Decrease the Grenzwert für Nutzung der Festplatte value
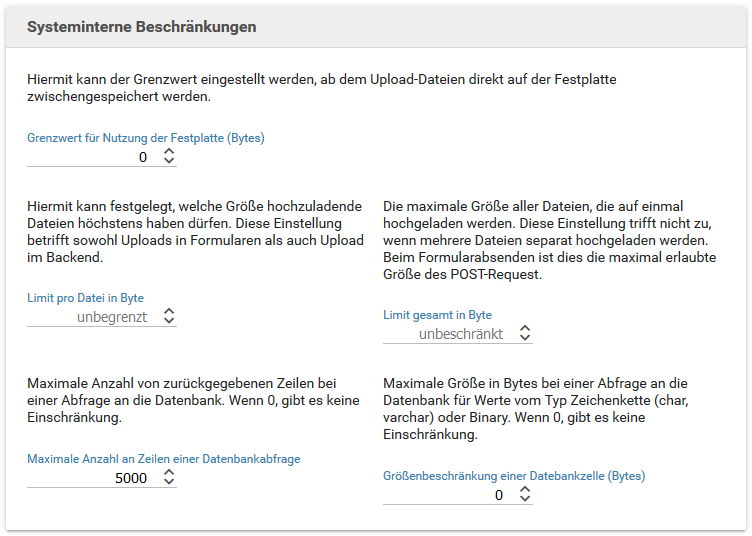 point(169,161)
